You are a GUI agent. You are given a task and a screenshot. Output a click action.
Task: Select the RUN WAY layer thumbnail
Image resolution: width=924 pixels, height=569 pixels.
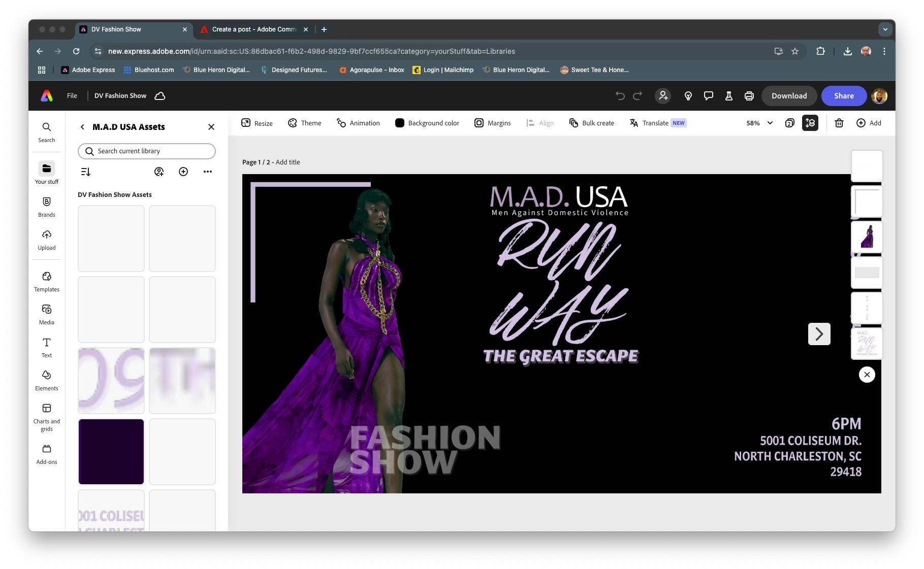click(x=867, y=344)
